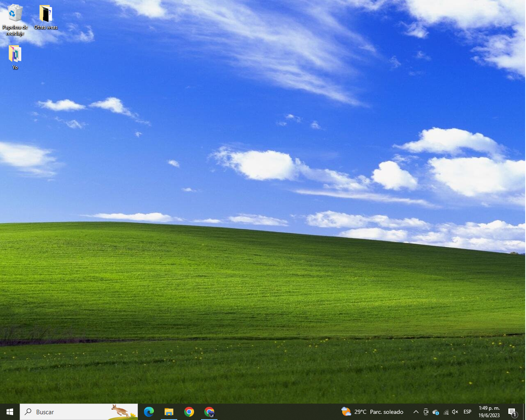
Task: Click the Buscar search box in taskbar
Action: [x=79, y=412]
